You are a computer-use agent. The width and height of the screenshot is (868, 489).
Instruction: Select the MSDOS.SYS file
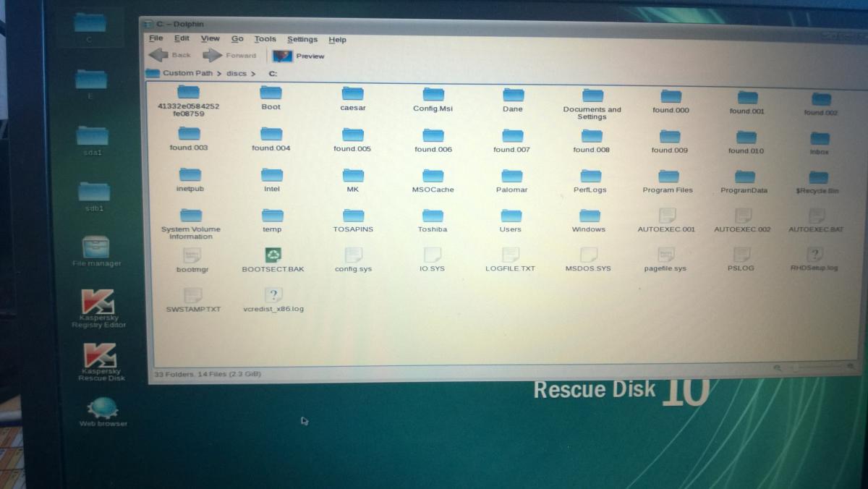(589, 260)
